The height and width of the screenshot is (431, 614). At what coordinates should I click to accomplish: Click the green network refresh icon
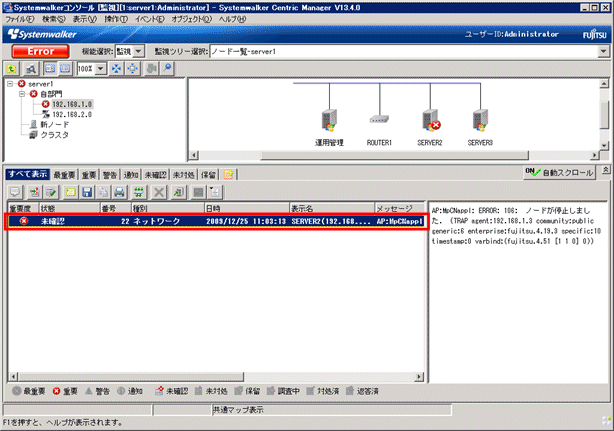[139, 192]
